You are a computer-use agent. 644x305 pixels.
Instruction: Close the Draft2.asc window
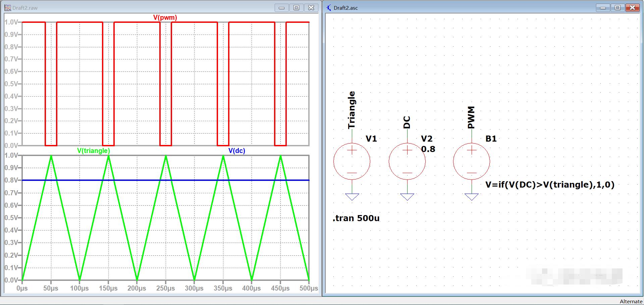point(632,7)
